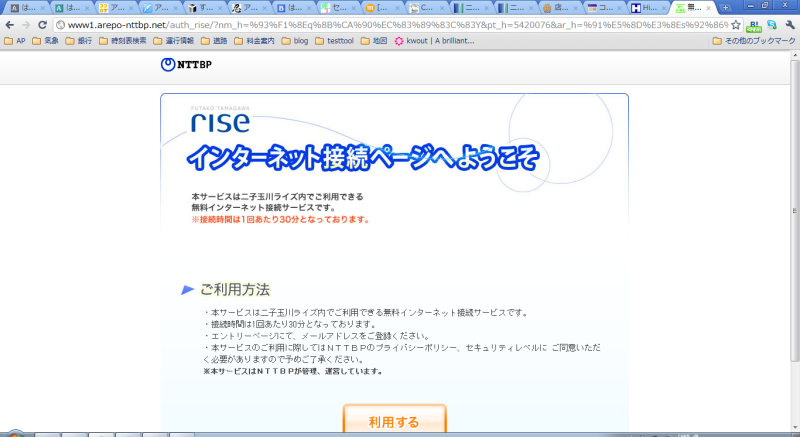Switch to the tab with blue B favicon

click(x=292, y=8)
